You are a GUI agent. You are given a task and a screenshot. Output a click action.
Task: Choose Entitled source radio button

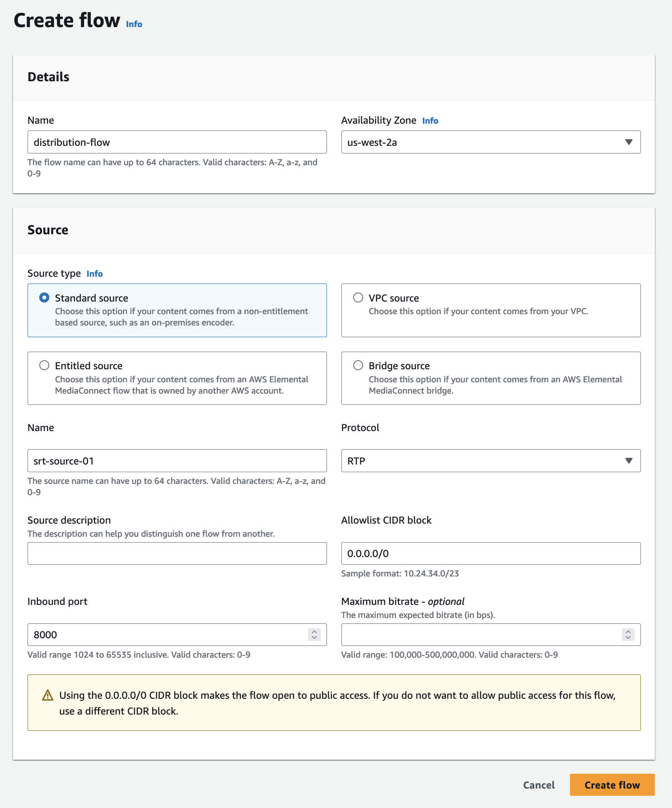coord(44,366)
